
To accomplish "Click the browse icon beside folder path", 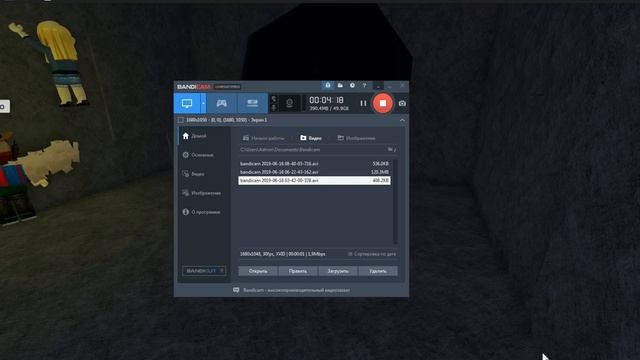I will (391, 150).
